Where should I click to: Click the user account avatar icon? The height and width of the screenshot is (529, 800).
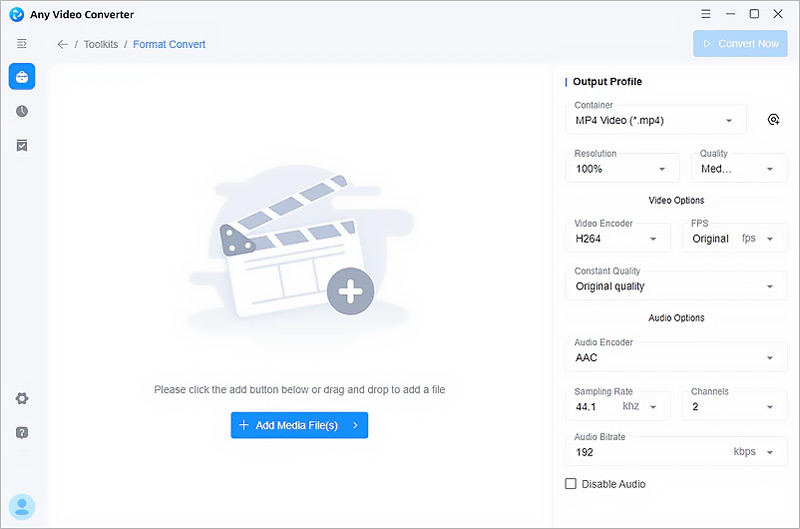point(22,507)
